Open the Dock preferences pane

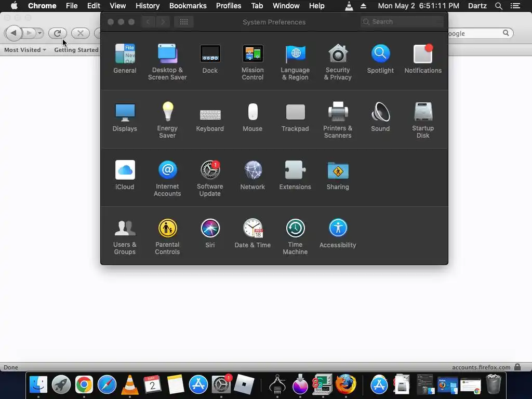tap(210, 58)
